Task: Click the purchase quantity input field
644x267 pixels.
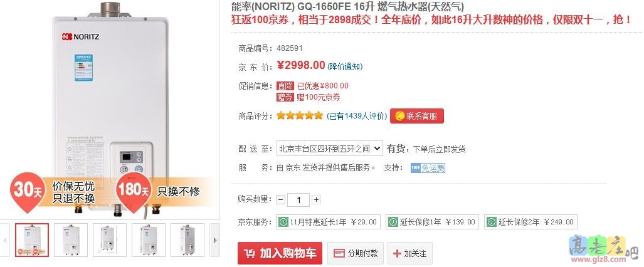Action: [x=298, y=200]
